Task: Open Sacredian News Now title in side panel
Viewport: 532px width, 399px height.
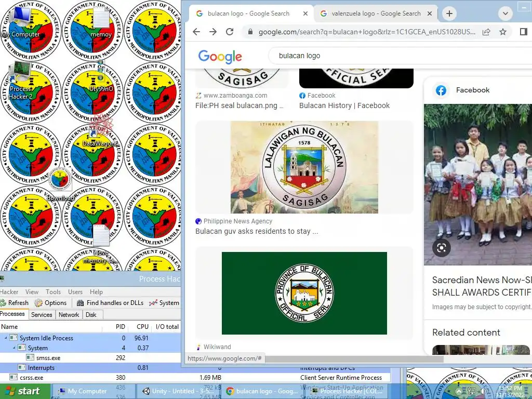Action: tap(482, 286)
